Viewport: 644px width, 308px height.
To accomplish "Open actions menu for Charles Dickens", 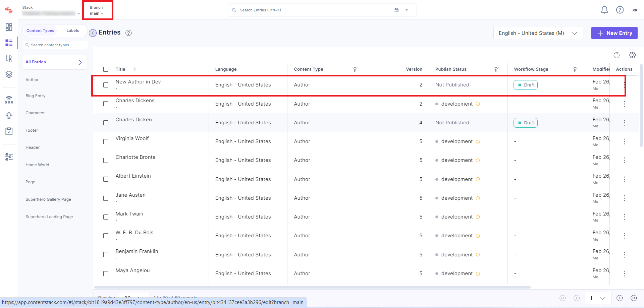I will pos(624,104).
